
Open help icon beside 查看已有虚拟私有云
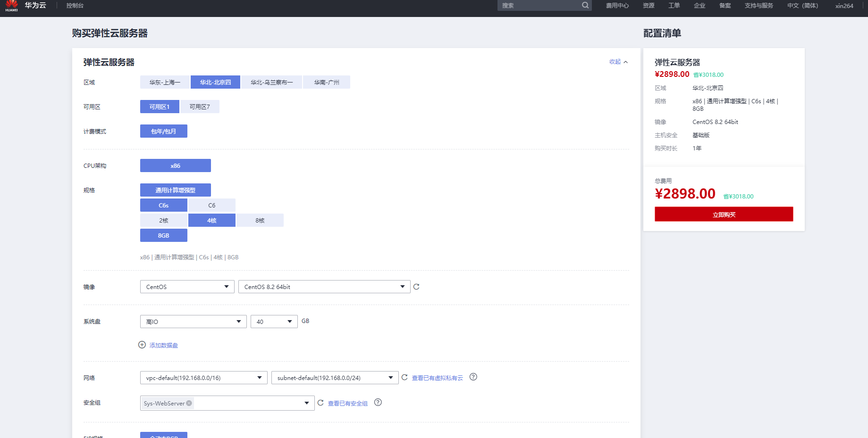coord(473,377)
